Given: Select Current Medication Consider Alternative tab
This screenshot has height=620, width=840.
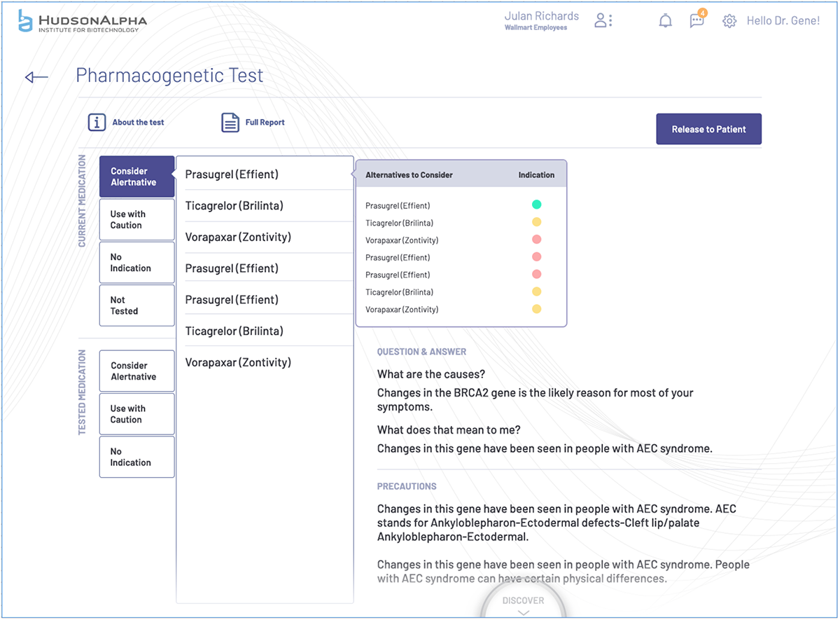Looking at the screenshot, I should click(137, 177).
